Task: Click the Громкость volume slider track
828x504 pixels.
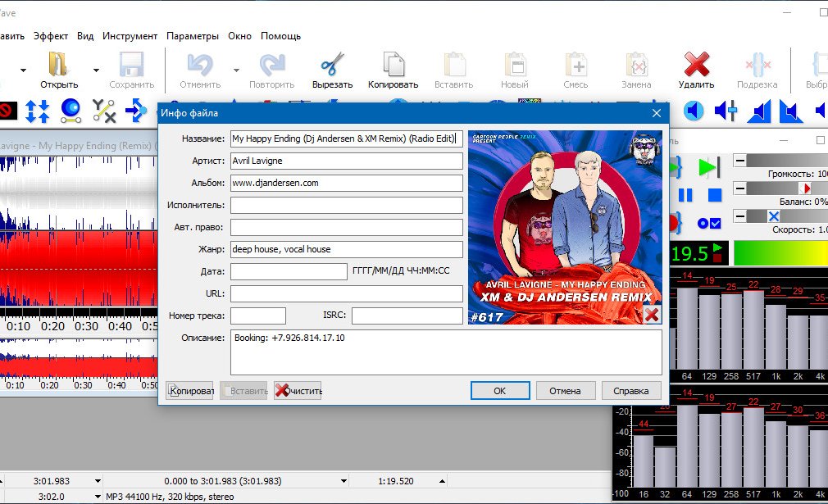Action: tap(787, 161)
